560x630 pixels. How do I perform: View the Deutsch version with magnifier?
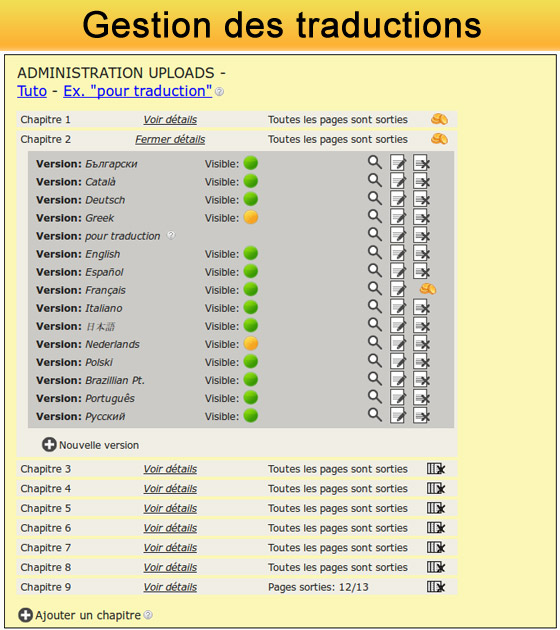(375, 198)
